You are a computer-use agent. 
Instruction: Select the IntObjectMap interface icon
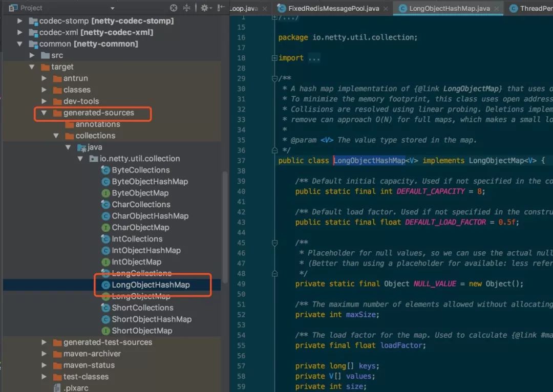105,262
